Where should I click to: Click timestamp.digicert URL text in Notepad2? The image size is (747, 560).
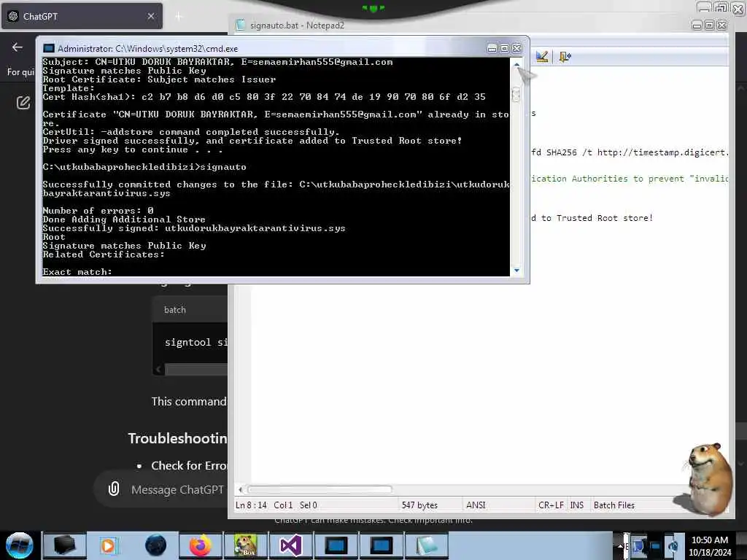point(662,152)
